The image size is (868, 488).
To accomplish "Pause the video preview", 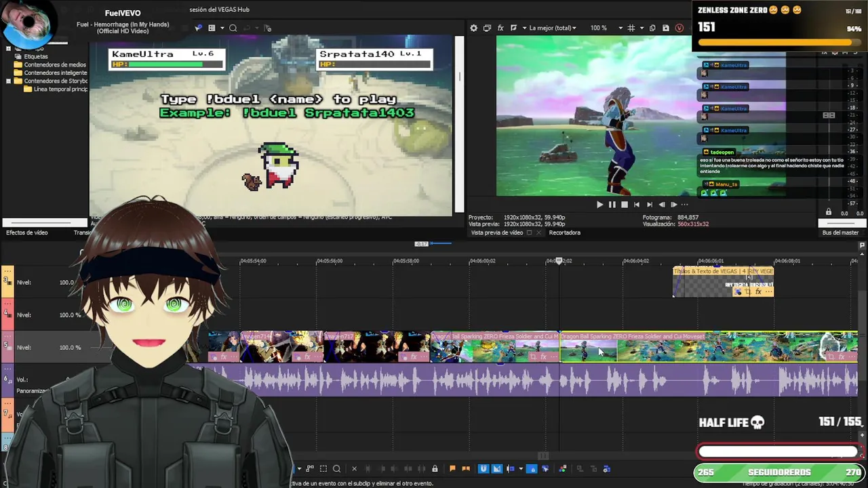I will pyautogui.click(x=612, y=204).
